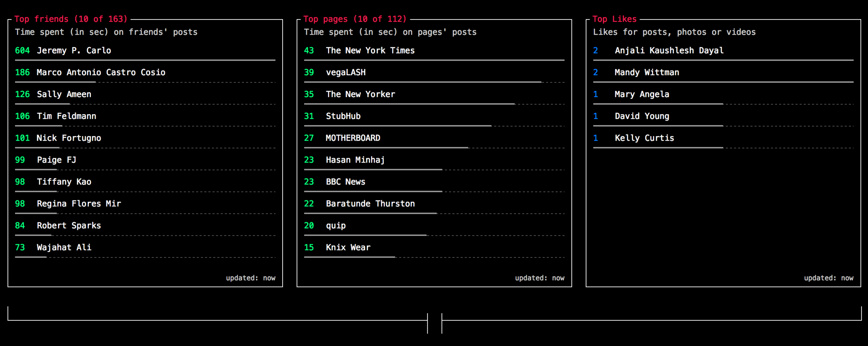Click the bar under Jeremy P. Carlo
Viewport: 868px width, 346px height.
pos(145,60)
